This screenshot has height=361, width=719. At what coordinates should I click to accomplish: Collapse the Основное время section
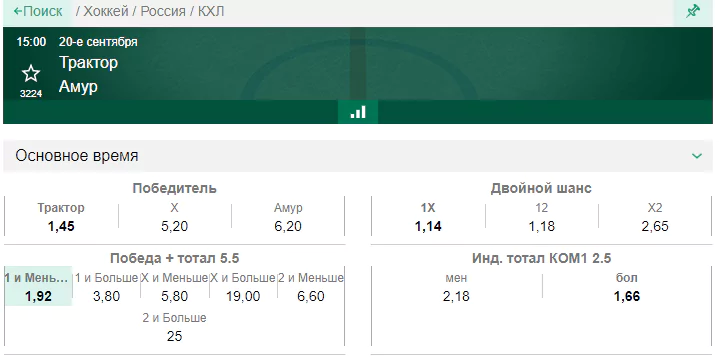point(697,156)
